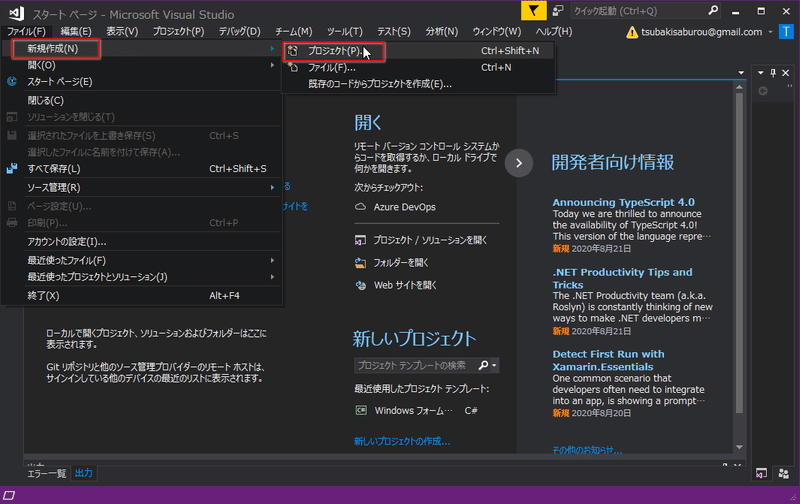800x504 pixels.
Task: Select すべて保存(L) menu entry
Action: coord(142,168)
